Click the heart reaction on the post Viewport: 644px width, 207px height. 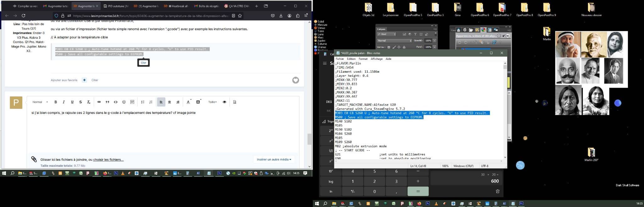pyautogui.click(x=296, y=80)
